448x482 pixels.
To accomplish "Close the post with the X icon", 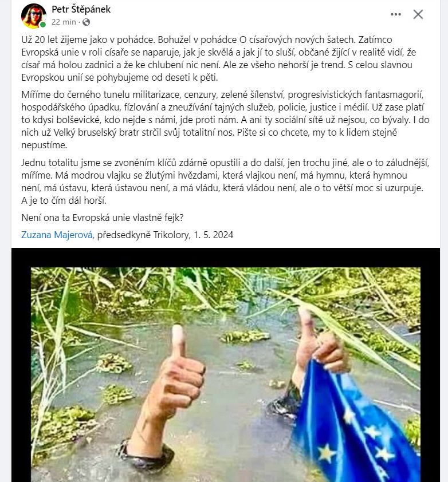I will point(418,14).
